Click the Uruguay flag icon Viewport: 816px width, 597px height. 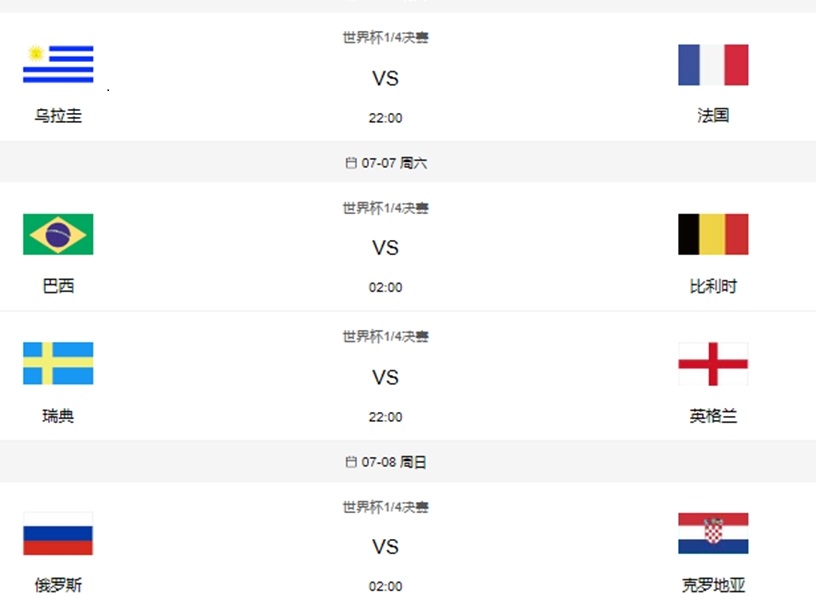pyautogui.click(x=57, y=64)
